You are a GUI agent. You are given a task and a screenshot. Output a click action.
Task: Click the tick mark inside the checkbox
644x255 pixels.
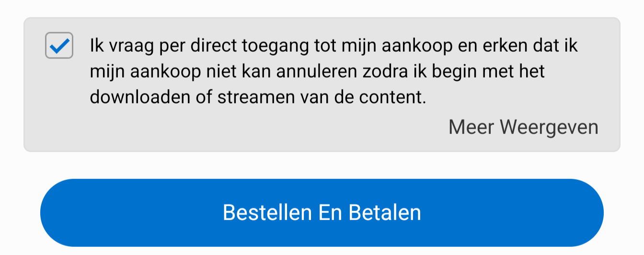(x=59, y=46)
